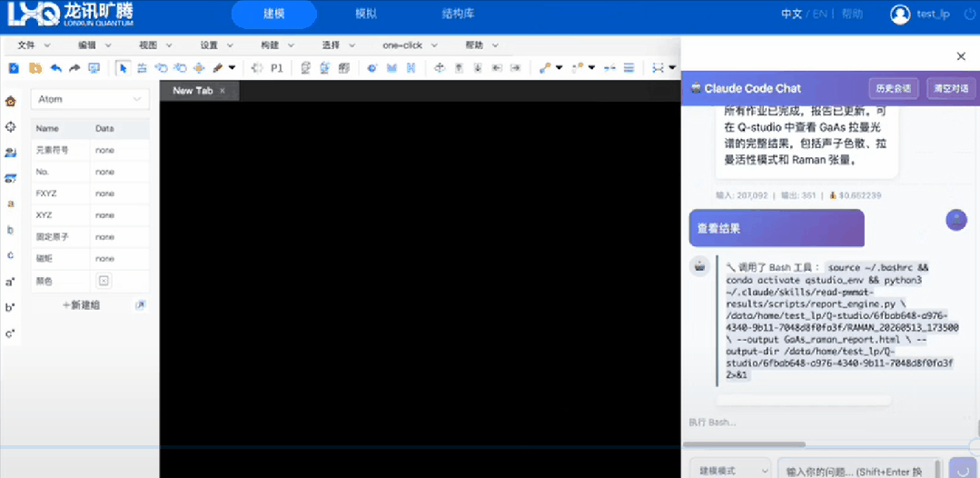The width and height of the screenshot is (980, 478).
Task: Click the 磁矩 row name cell
Action: 60,258
